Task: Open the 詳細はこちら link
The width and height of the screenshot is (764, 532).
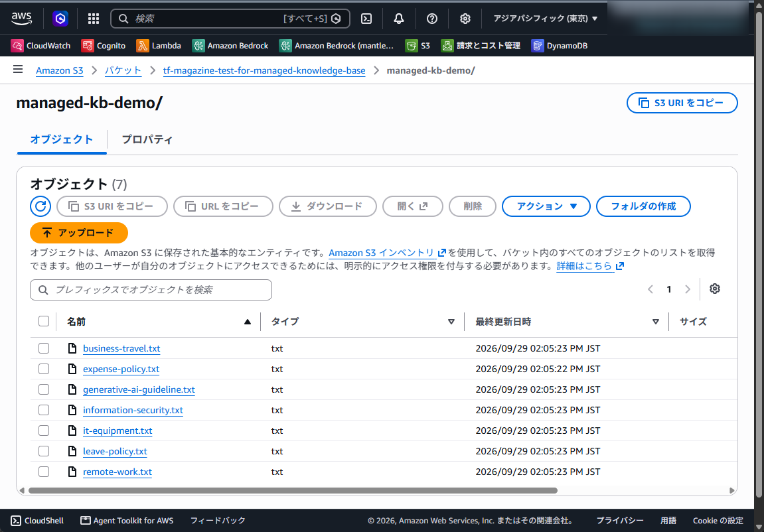Action: tap(590, 266)
